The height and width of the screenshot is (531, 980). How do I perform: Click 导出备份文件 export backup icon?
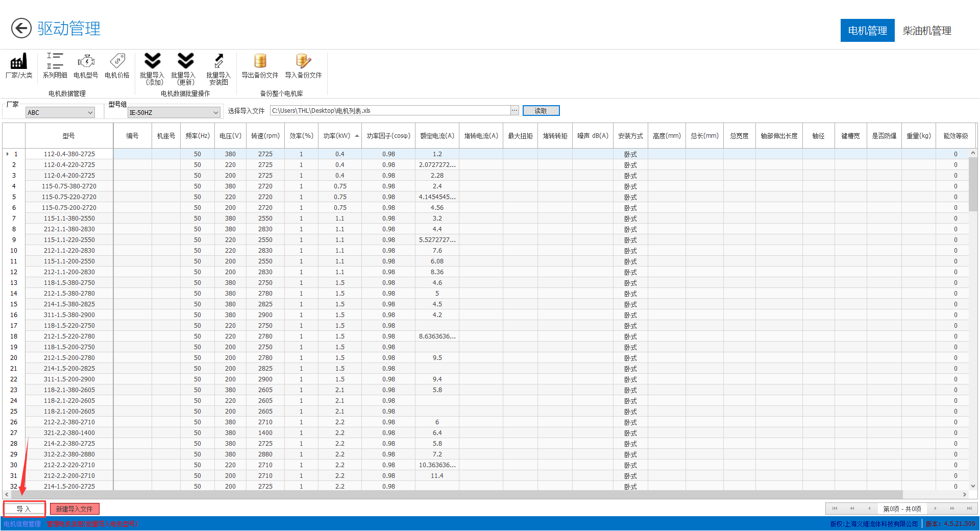click(x=260, y=66)
